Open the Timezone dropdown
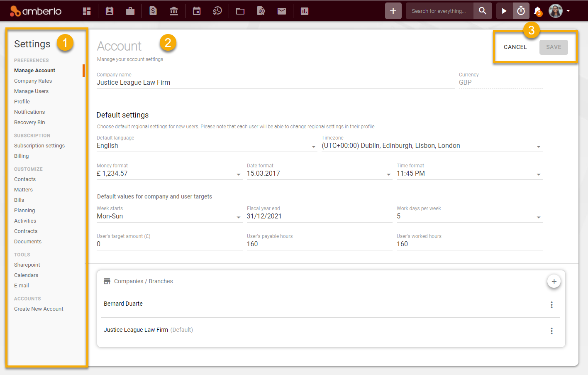The image size is (588, 375). (x=538, y=146)
